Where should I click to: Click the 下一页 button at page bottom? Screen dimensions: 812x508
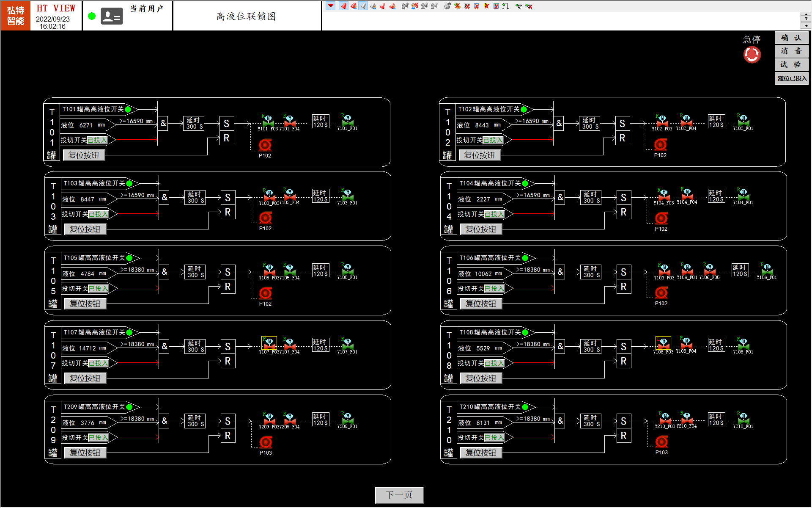pos(398,495)
